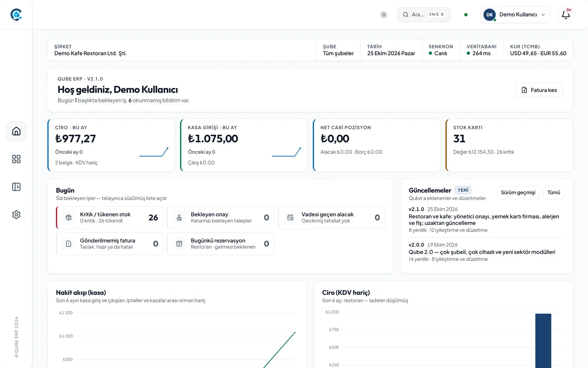Click the YENİ badge next to Güncellemeler

[x=463, y=190]
